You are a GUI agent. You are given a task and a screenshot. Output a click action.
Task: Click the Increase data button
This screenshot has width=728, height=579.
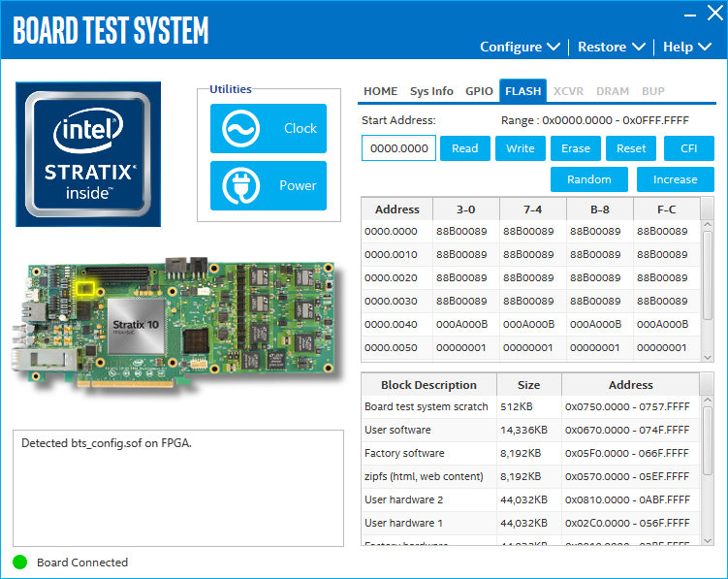click(675, 179)
